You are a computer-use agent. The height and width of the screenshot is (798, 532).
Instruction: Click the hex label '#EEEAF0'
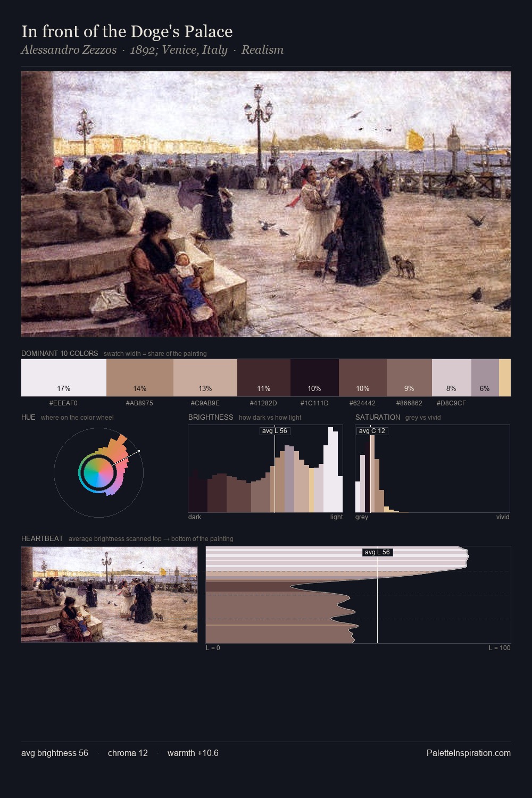click(63, 403)
